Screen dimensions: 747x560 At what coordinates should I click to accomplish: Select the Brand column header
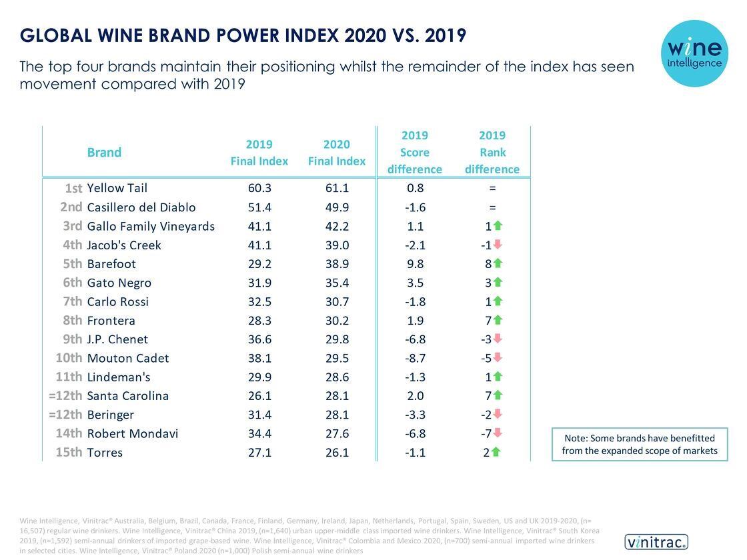[104, 153]
